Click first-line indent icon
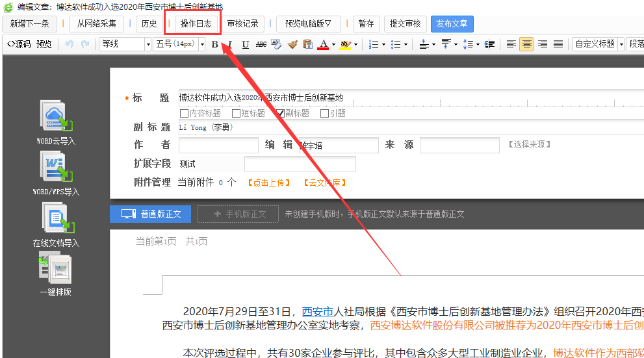Viewport: 644px width, 358px height. [x=489, y=44]
